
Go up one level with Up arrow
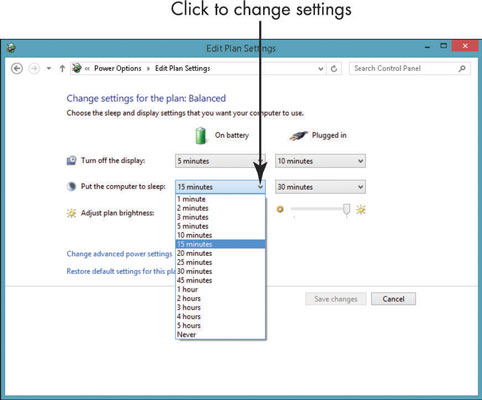tap(62, 69)
